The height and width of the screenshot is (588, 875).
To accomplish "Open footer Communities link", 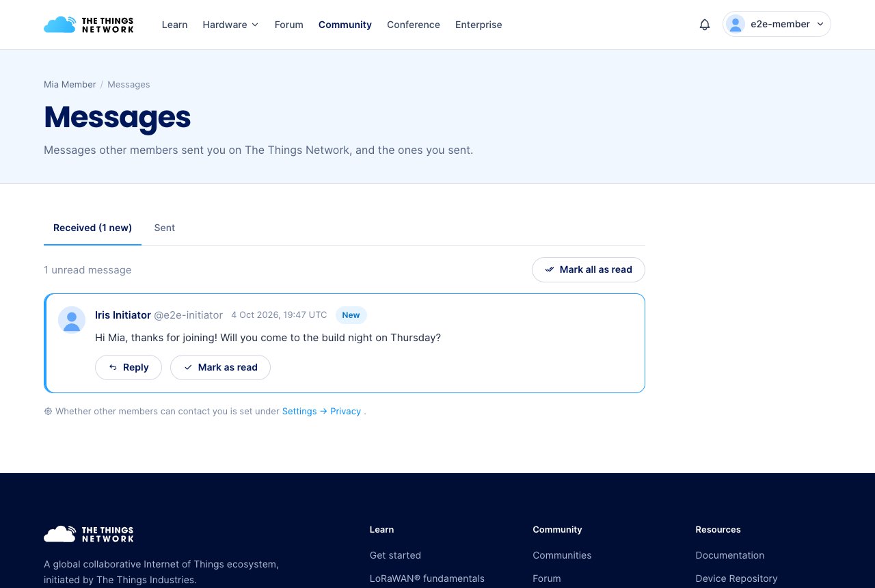I will pyautogui.click(x=562, y=555).
